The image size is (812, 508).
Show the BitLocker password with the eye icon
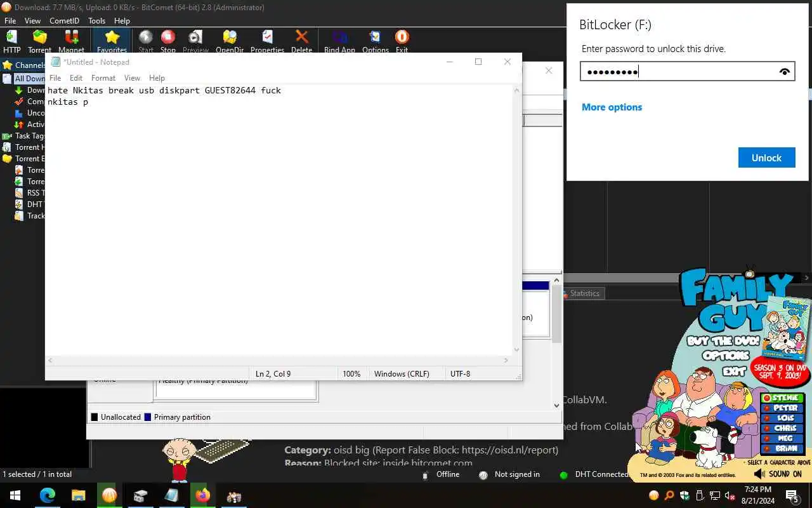(785, 72)
